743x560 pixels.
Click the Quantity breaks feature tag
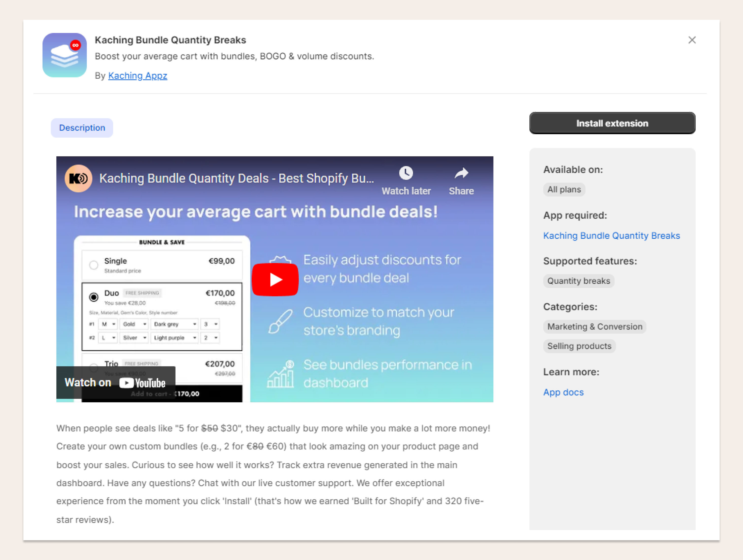pos(578,281)
